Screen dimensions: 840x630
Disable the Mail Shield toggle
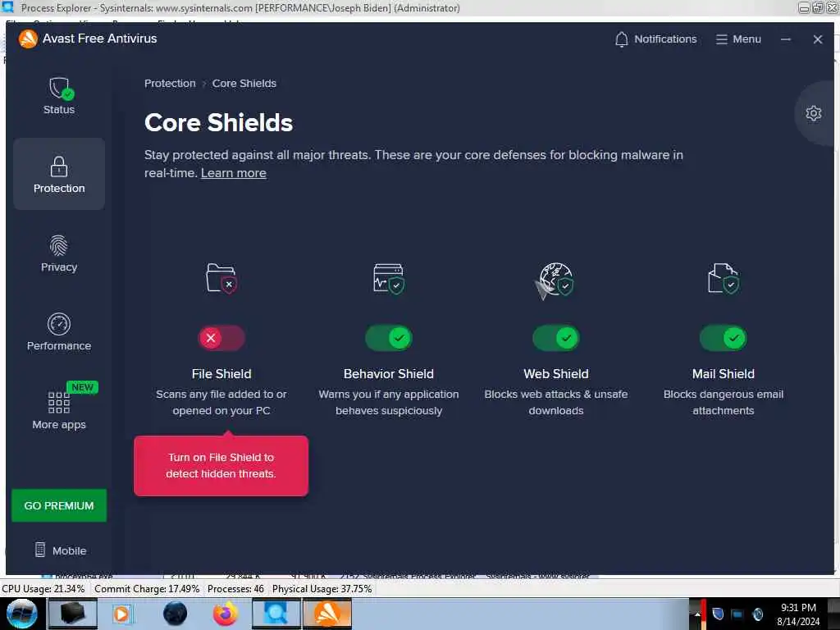coord(724,338)
